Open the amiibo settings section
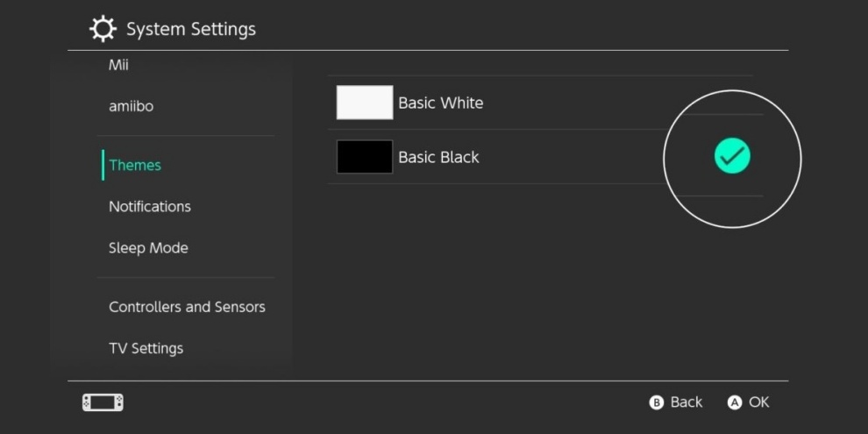 [132, 106]
